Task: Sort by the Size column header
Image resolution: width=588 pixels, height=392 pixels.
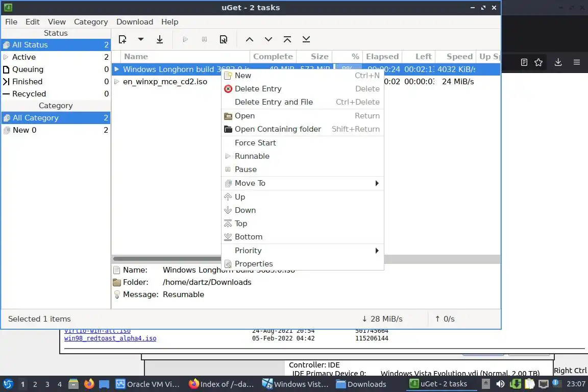Action: click(314, 57)
